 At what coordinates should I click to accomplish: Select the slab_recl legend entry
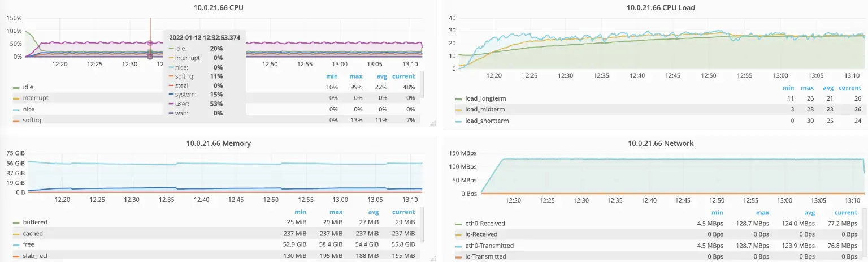pos(35,256)
